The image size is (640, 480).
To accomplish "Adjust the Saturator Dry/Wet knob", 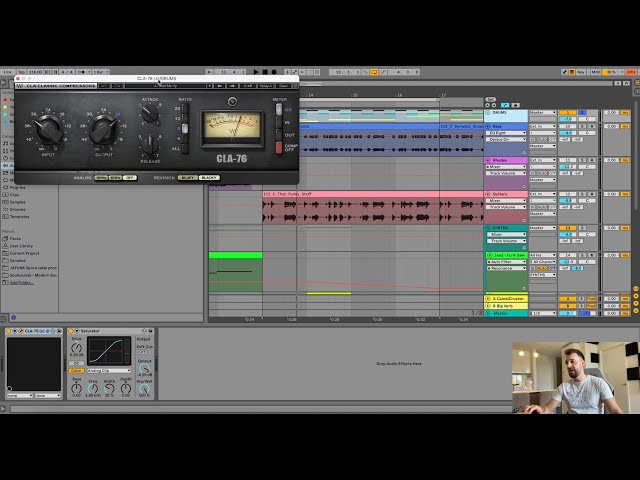I will [x=144, y=389].
